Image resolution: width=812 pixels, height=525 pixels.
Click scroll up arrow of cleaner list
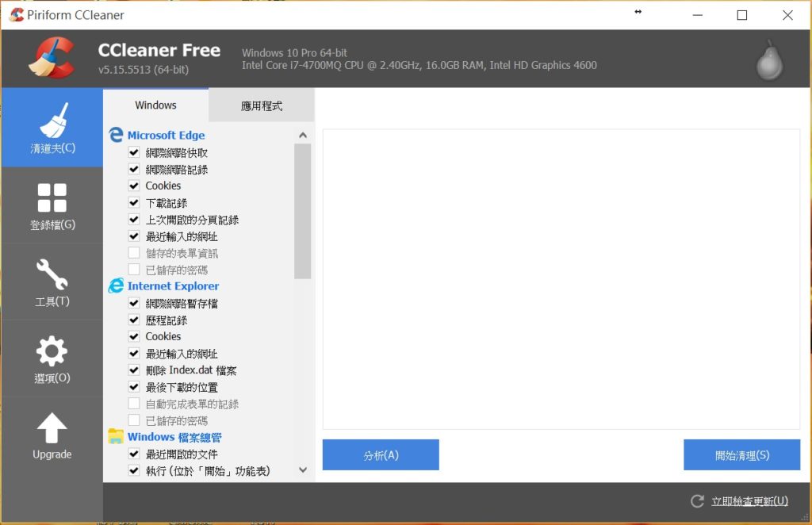point(303,135)
